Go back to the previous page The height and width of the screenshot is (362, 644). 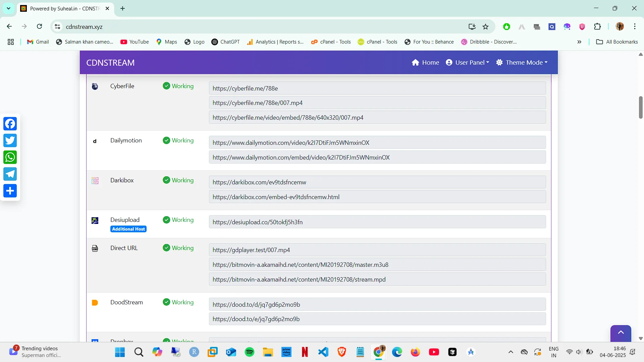point(9,26)
